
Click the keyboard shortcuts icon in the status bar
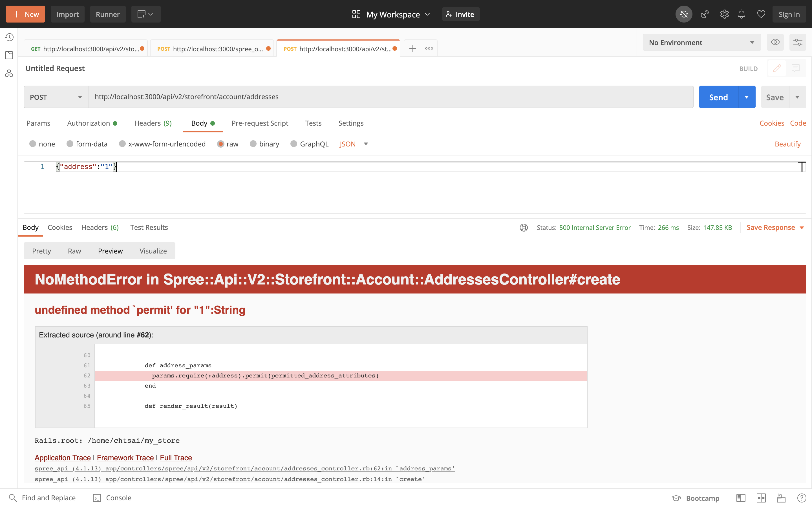(781, 498)
